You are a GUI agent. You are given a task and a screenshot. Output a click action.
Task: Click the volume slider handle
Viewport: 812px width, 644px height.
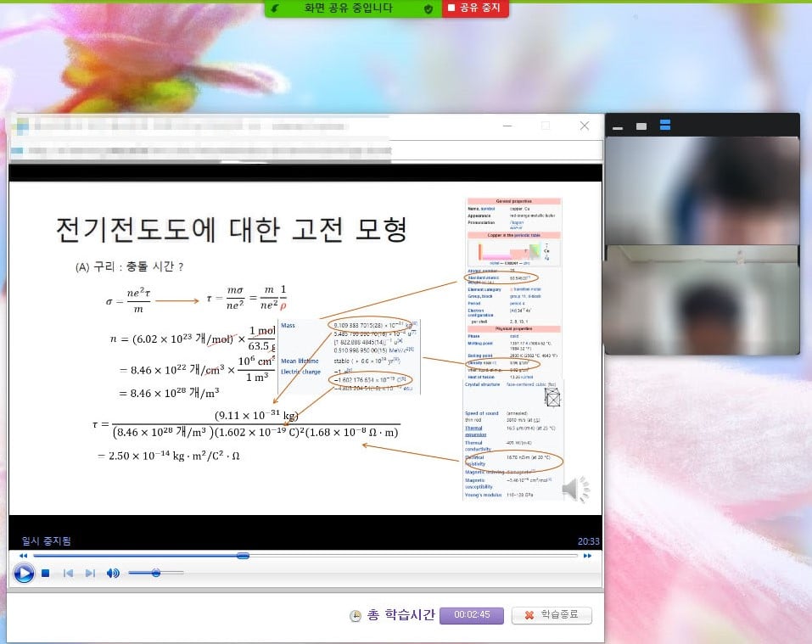156,574
